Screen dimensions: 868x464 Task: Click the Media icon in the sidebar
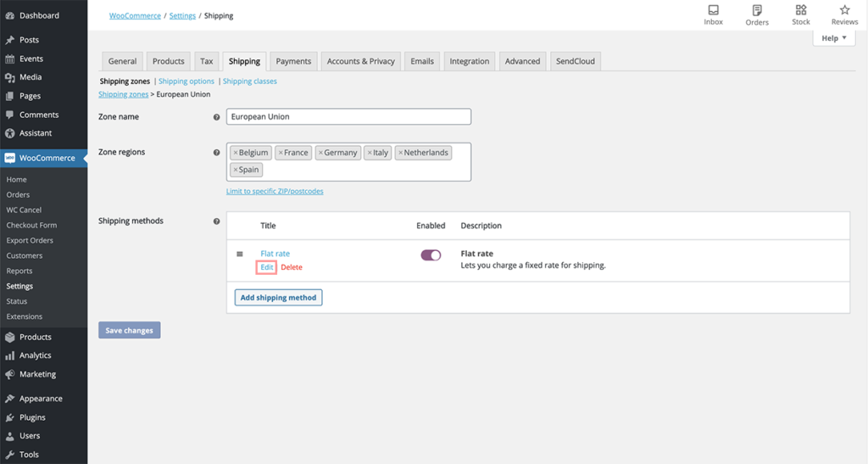pyautogui.click(x=9, y=77)
